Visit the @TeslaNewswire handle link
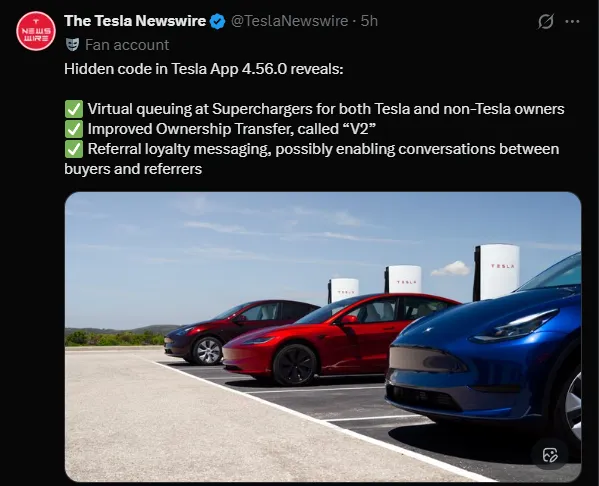The height and width of the screenshot is (486, 599). pos(289,21)
